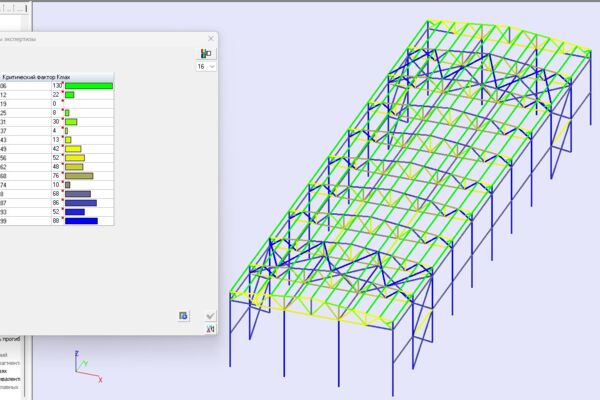
Task: Apply with the gray checkmark icon
Action: [210, 316]
